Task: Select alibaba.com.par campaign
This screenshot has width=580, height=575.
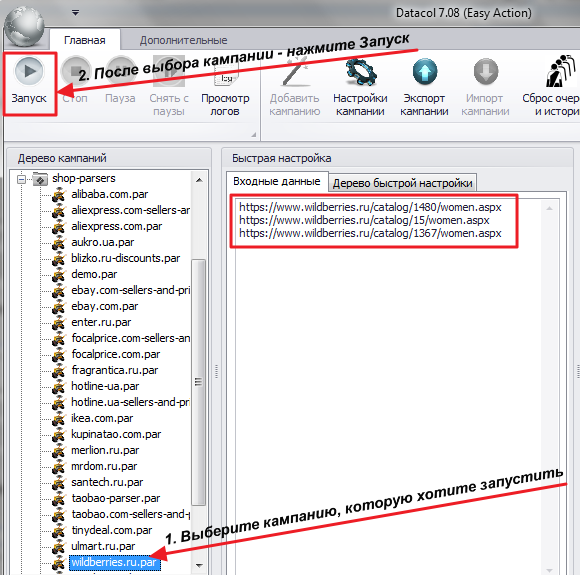Action: 109,194
